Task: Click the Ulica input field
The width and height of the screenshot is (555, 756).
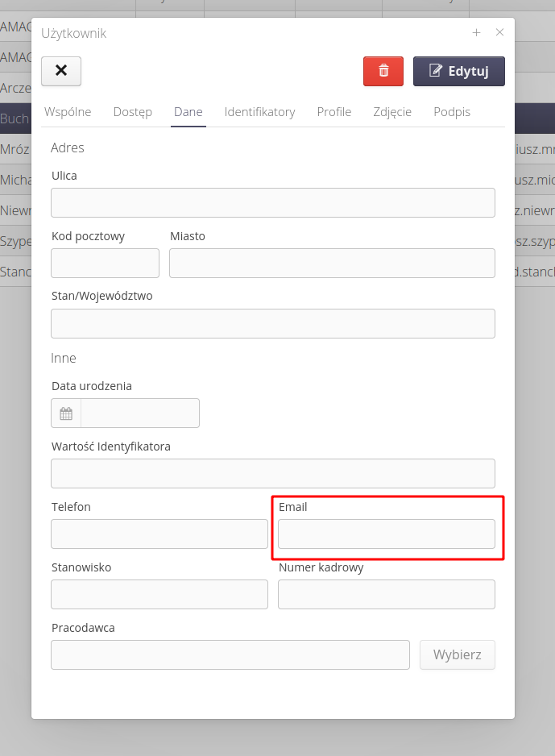Action: tap(272, 202)
